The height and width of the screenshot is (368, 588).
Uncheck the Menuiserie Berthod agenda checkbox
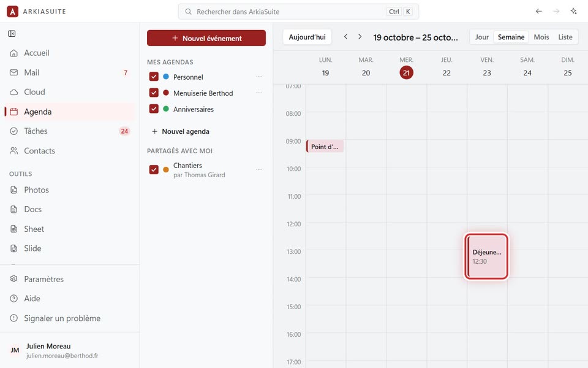tap(154, 93)
